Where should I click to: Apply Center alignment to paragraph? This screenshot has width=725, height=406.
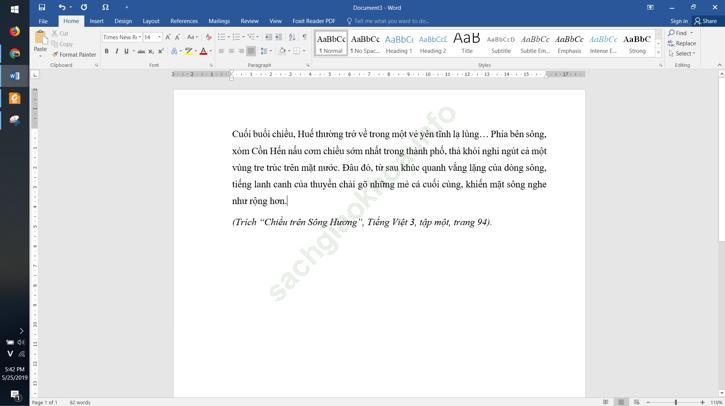(231, 51)
